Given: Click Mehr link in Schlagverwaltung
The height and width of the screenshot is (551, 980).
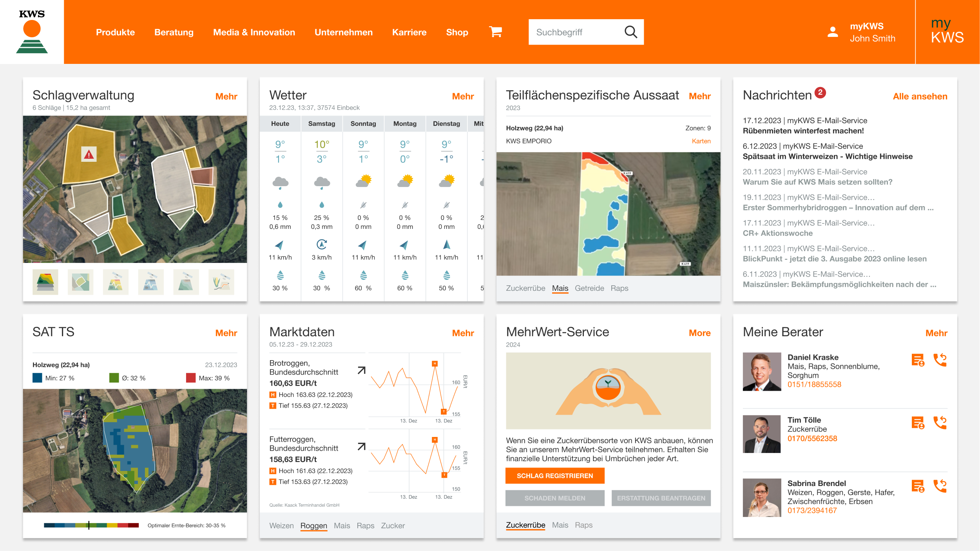Looking at the screenshot, I should pyautogui.click(x=226, y=96).
